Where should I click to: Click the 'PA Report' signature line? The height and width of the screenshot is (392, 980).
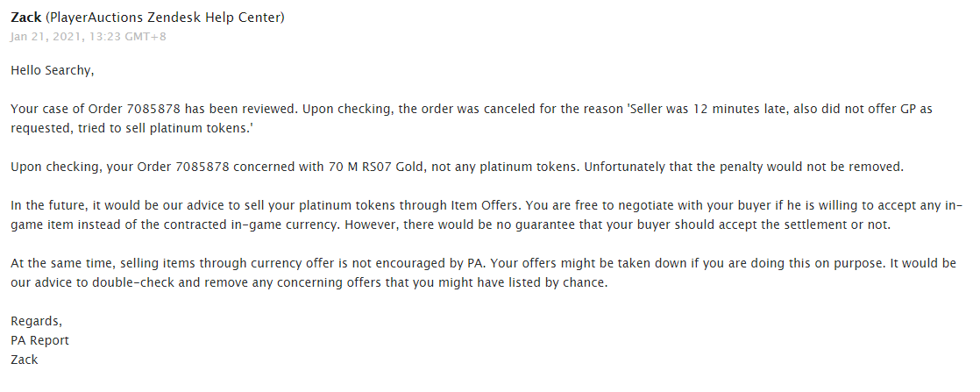pos(40,341)
